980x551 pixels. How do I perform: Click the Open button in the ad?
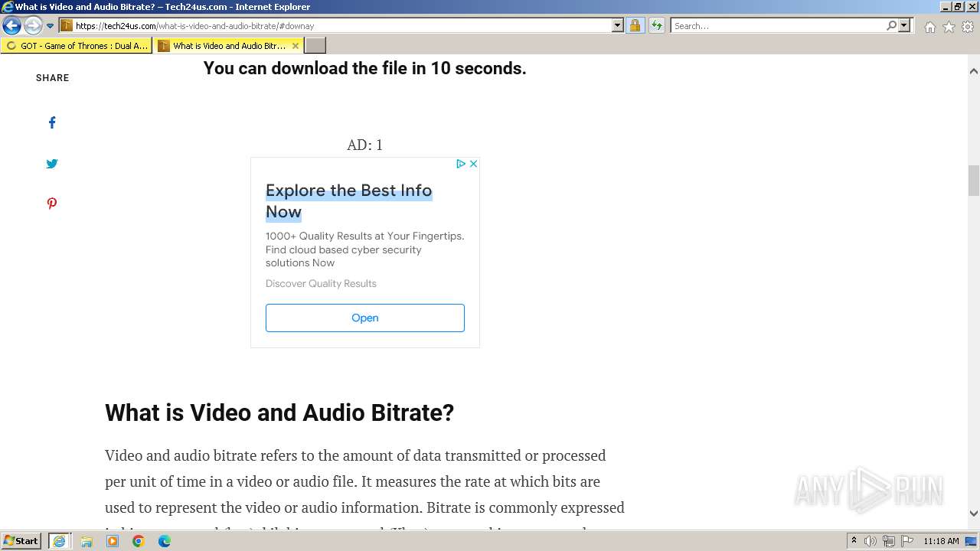pyautogui.click(x=365, y=318)
